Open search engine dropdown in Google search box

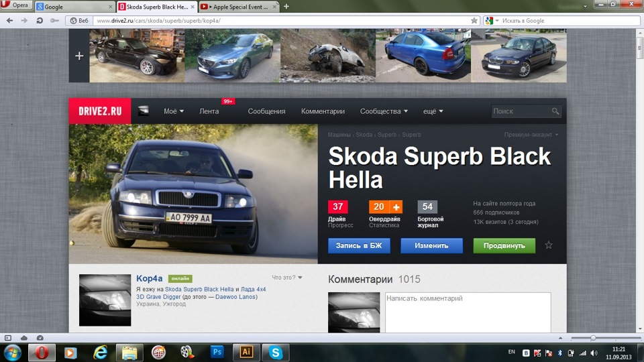497,21
